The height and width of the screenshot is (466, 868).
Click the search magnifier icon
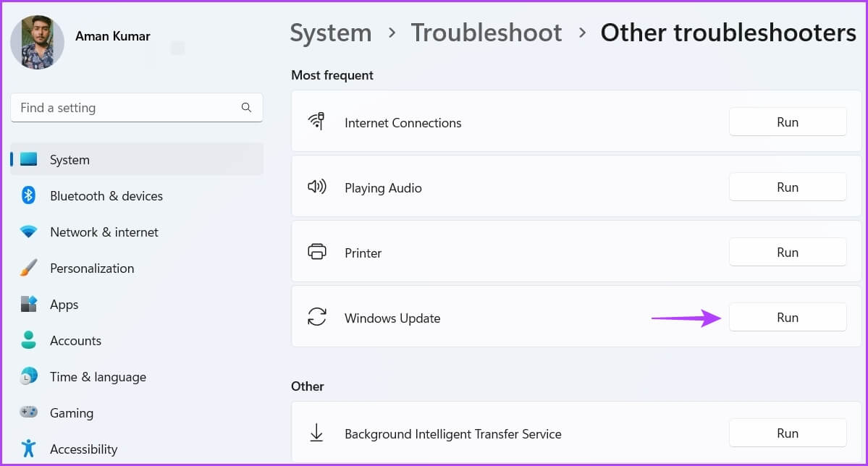tap(246, 107)
